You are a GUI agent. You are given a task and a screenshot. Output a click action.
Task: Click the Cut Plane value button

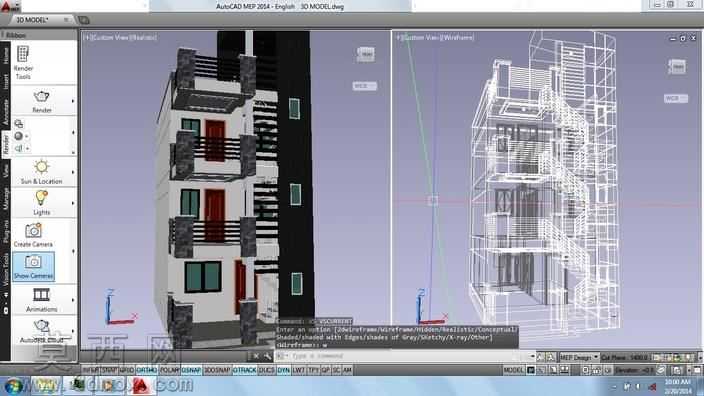click(x=625, y=357)
